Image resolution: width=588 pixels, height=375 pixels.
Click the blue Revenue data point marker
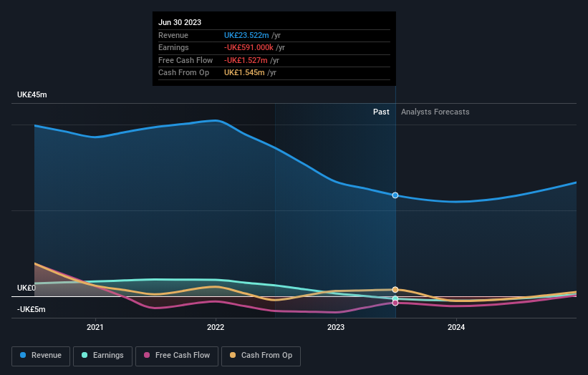395,195
